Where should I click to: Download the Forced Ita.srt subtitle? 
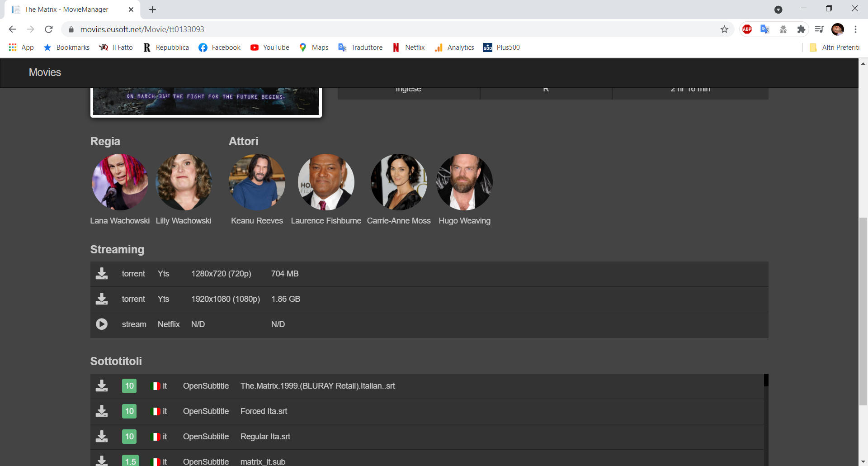[102, 411]
